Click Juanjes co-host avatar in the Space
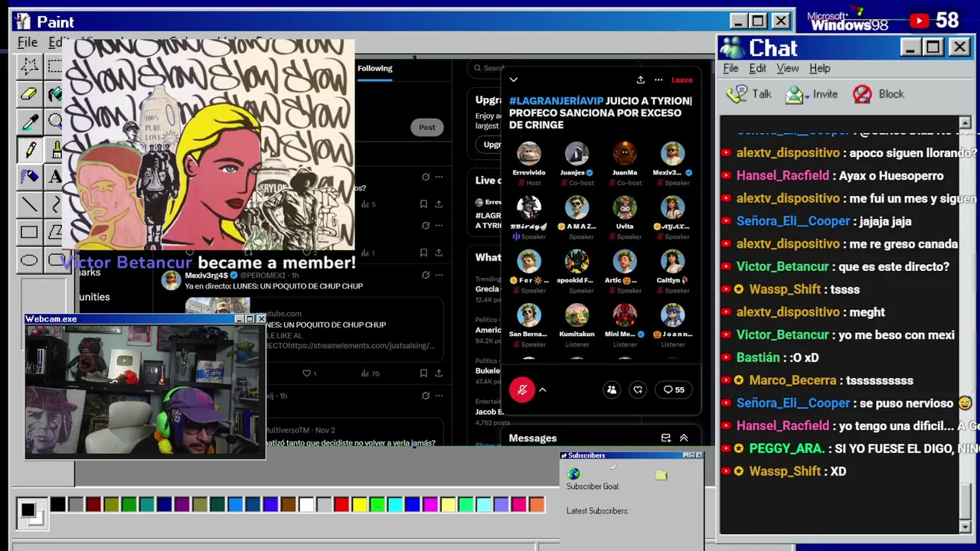This screenshot has width=980, height=551. (577, 153)
